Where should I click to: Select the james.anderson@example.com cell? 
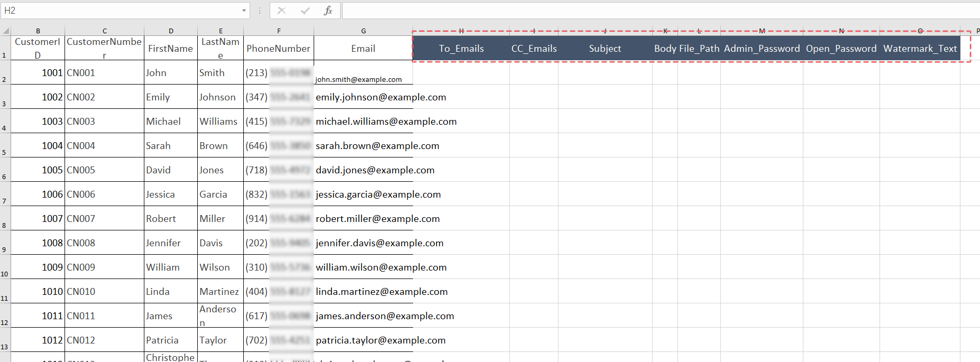coord(363,315)
